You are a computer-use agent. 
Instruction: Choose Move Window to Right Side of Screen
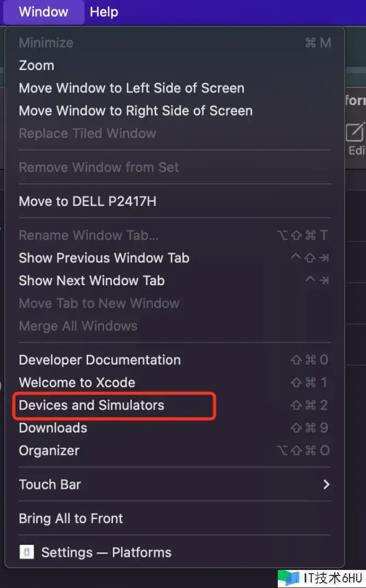coord(175,111)
